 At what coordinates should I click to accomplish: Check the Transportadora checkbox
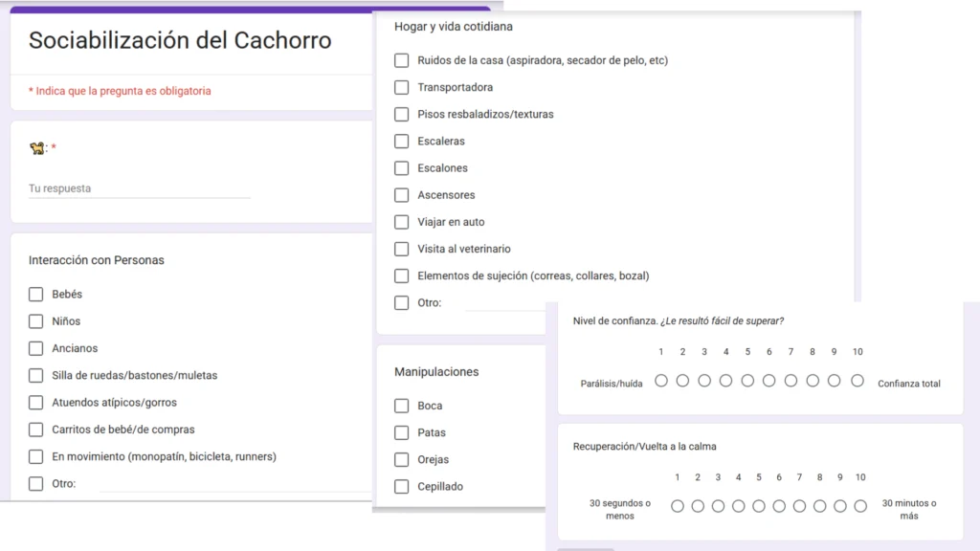402,87
